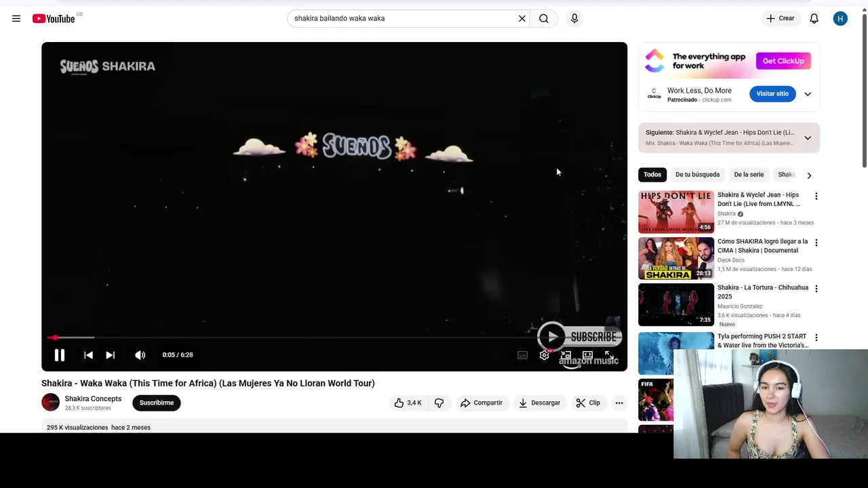Toggle subtitles in player

522,355
